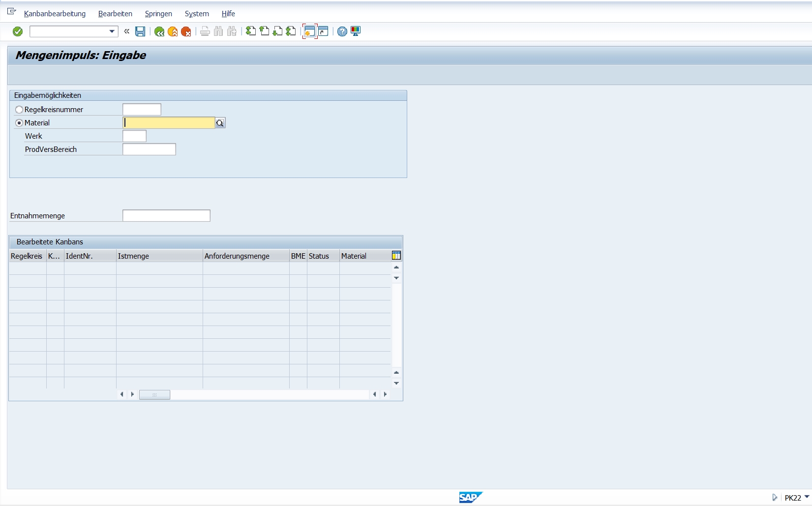Screen dimensions: 812x506
Task: Open the Material search help button
Action: click(220, 123)
